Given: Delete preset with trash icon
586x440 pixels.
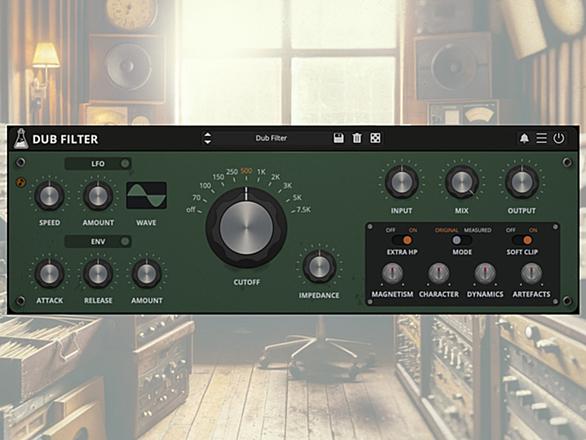Looking at the screenshot, I should [357, 138].
